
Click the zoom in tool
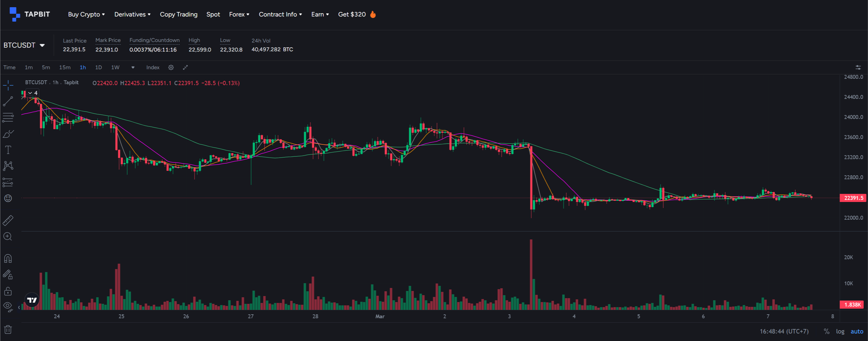pos(8,236)
